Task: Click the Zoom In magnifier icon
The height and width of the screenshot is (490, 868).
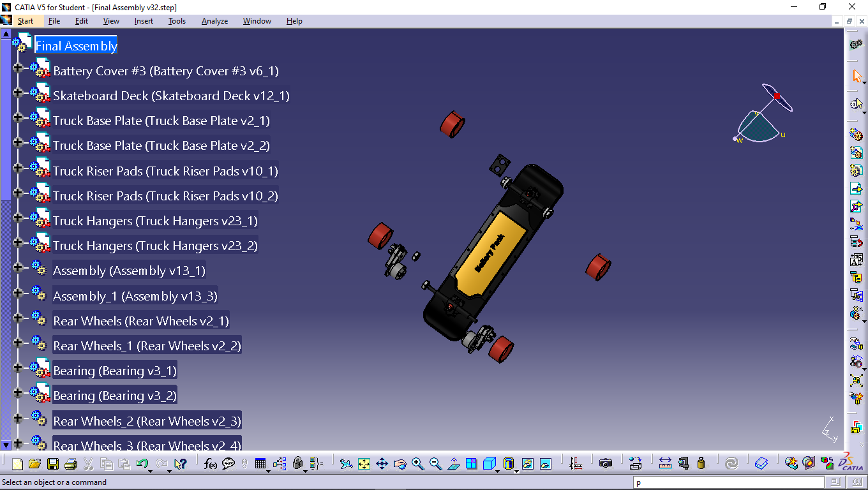Action: [x=418, y=464]
